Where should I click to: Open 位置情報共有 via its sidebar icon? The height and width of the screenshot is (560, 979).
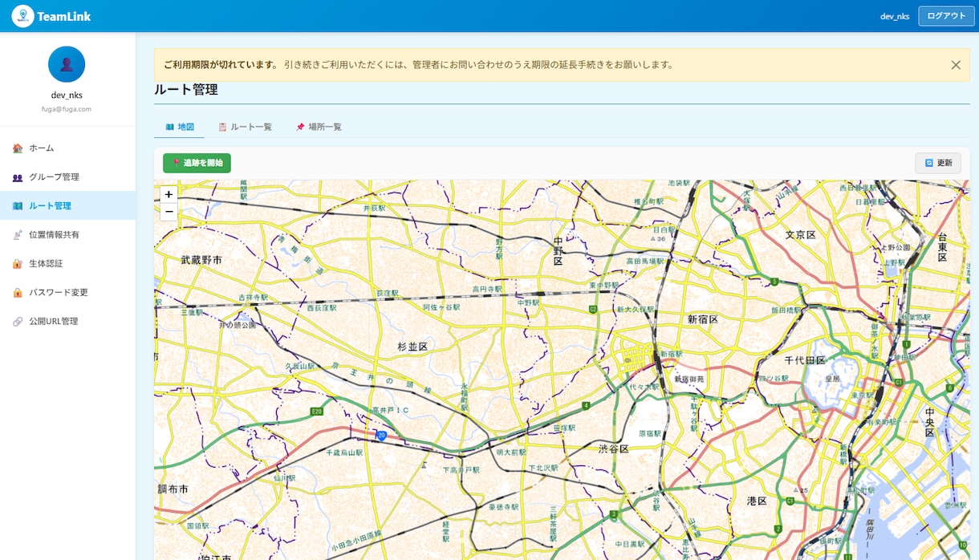click(18, 235)
